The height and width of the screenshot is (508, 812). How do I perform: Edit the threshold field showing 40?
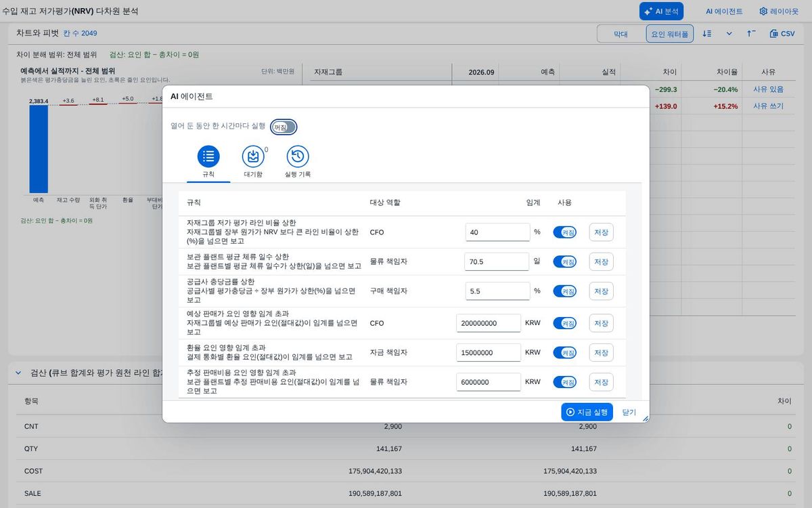(498, 232)
